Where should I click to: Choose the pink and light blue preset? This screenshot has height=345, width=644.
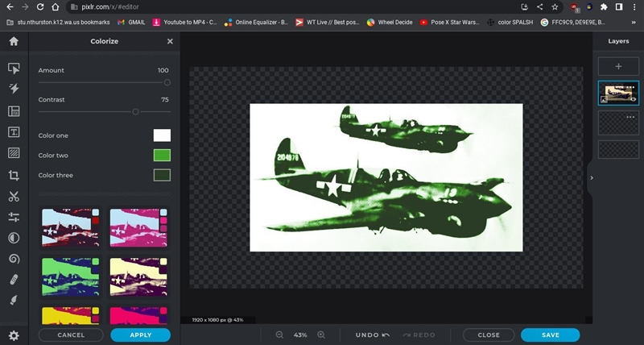click(138, 227)
